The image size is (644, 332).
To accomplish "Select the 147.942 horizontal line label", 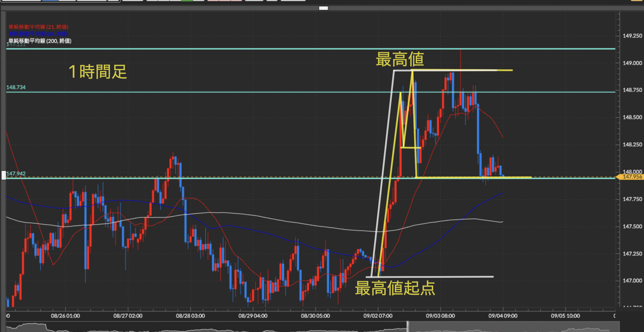I will tap(16, 174).
